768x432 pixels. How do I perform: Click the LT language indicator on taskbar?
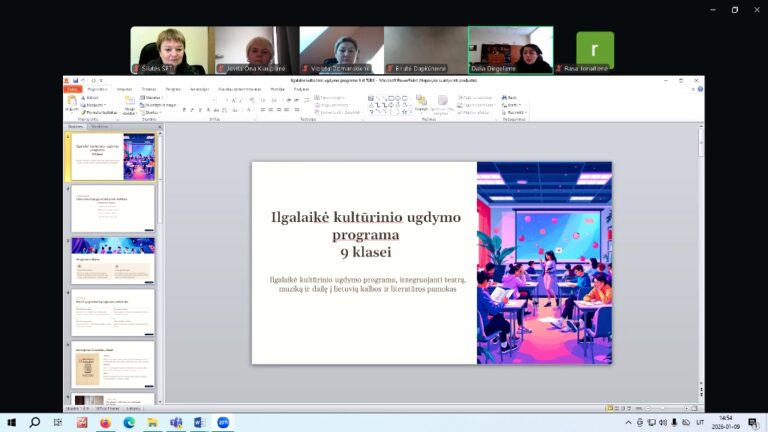tap(700, 422)
